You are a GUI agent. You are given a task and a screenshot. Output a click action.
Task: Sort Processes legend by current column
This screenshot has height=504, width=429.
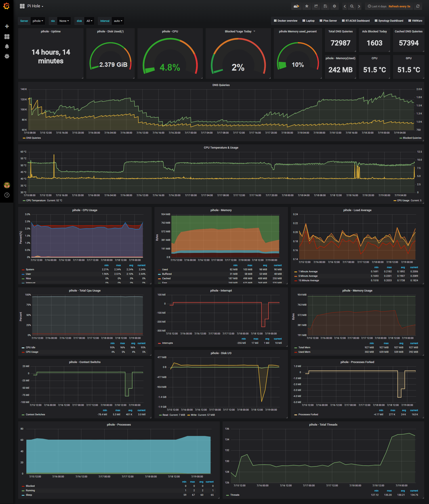point(209,482)
